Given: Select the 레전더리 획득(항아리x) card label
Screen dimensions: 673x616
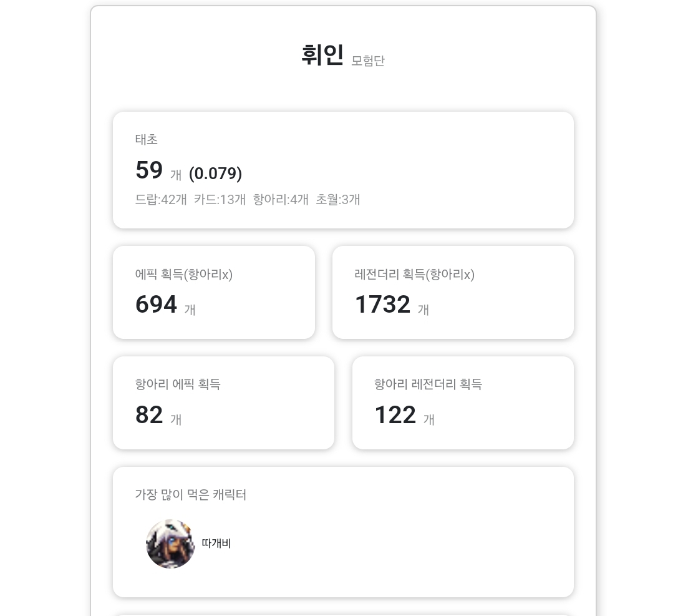Looking at the screenshot, I should (414, 275).
